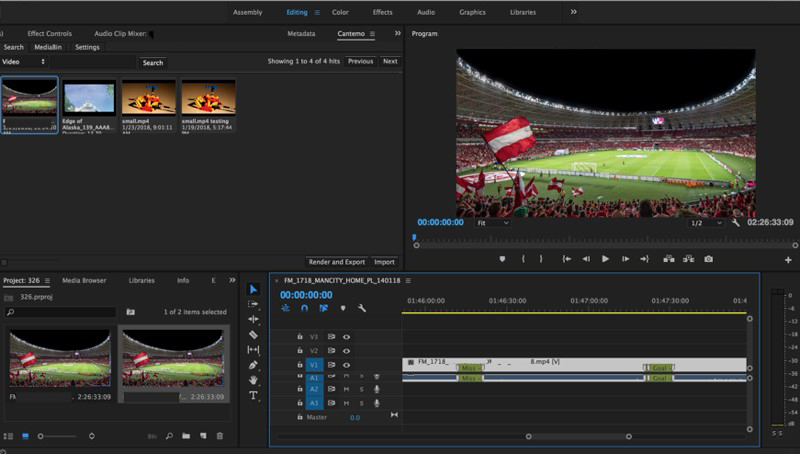Hide video track V3 with the eye
Image resolution: width=800 pixels, height=454 pixels.
coord(346,337)
